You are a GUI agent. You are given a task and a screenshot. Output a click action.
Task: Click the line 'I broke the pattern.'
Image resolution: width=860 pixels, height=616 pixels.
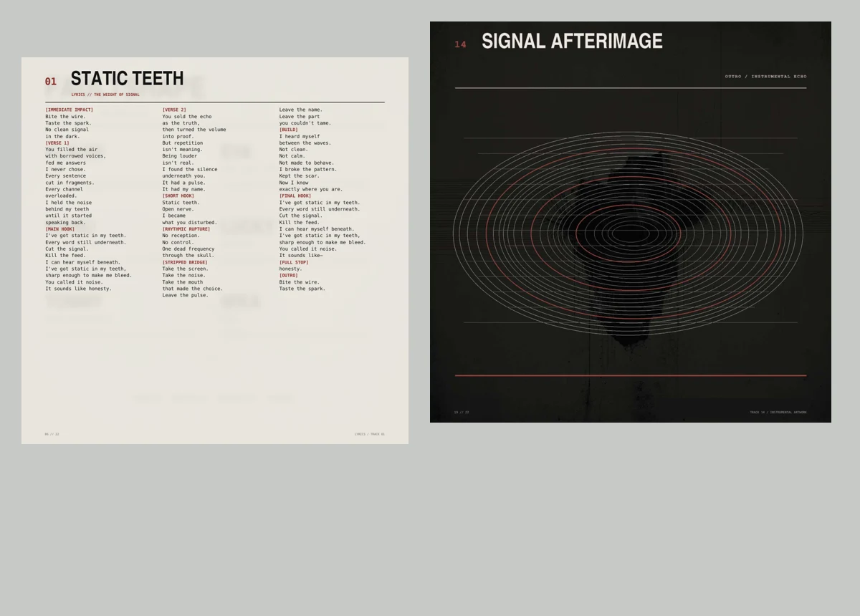(x=308, y=169)
